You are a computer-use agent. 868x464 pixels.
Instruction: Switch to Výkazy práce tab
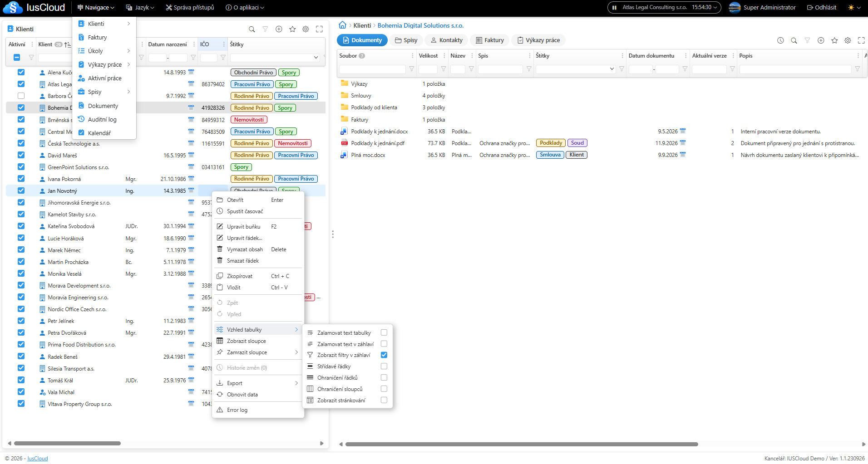[x=538, y=40]
